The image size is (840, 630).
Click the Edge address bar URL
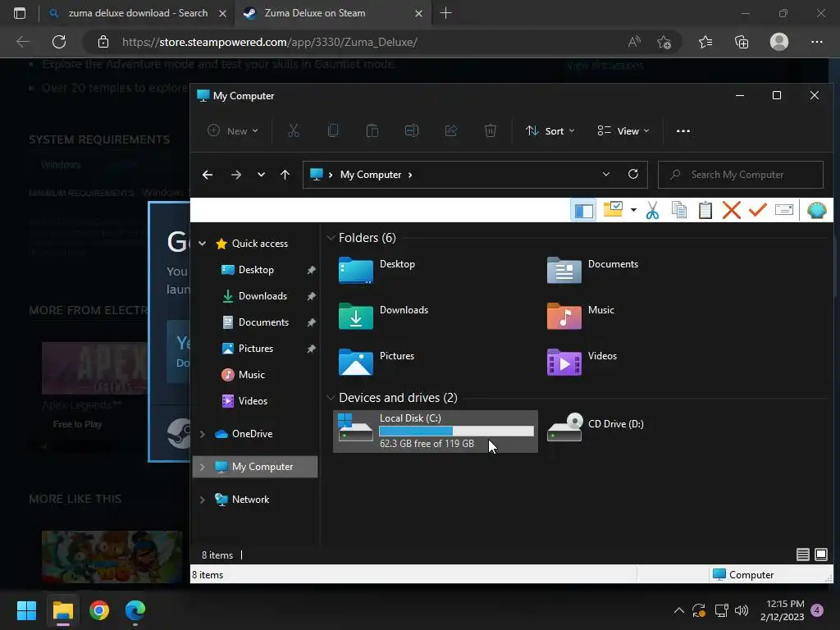click(269, 42)
